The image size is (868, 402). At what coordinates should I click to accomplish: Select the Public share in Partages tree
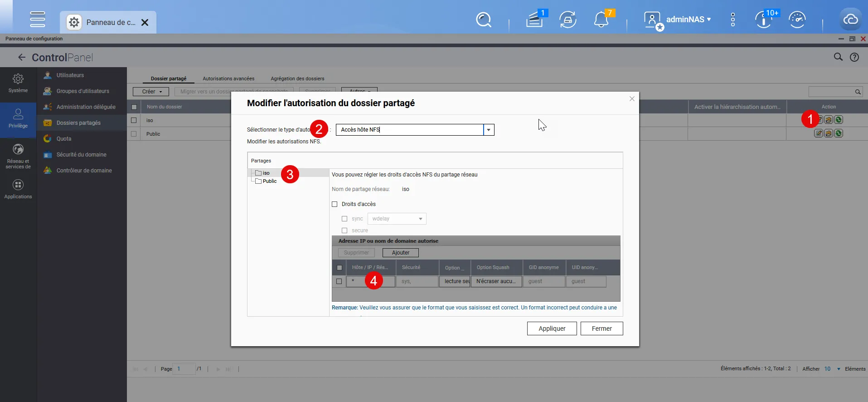269,181
